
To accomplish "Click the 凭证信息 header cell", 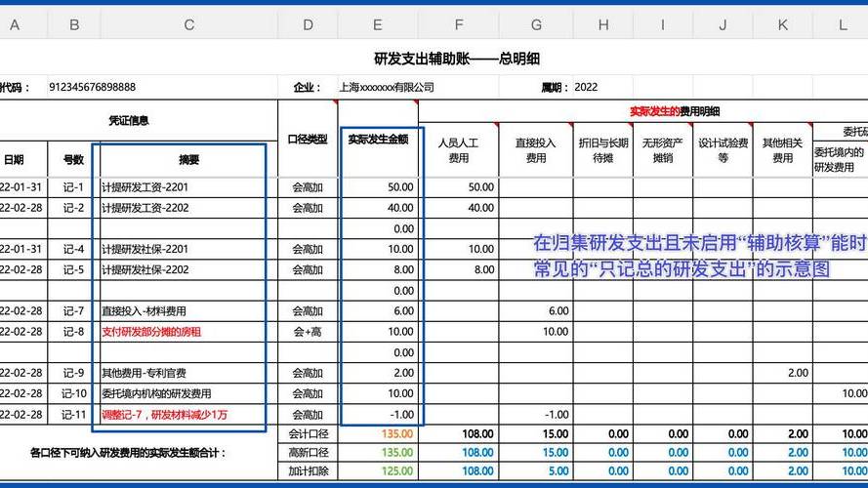I will [x=129, y=120].
